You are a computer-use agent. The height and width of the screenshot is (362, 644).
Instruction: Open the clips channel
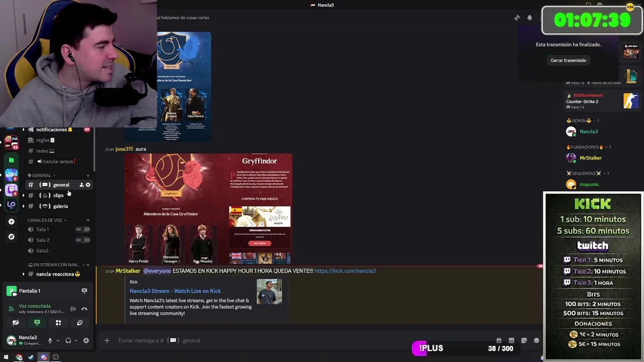pos(59,196)
